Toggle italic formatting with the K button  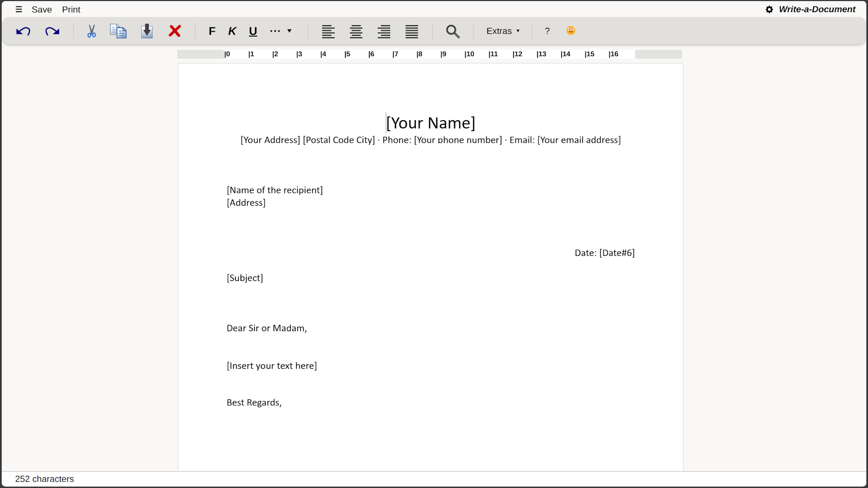pyautogui.click(x=232, y=31)
